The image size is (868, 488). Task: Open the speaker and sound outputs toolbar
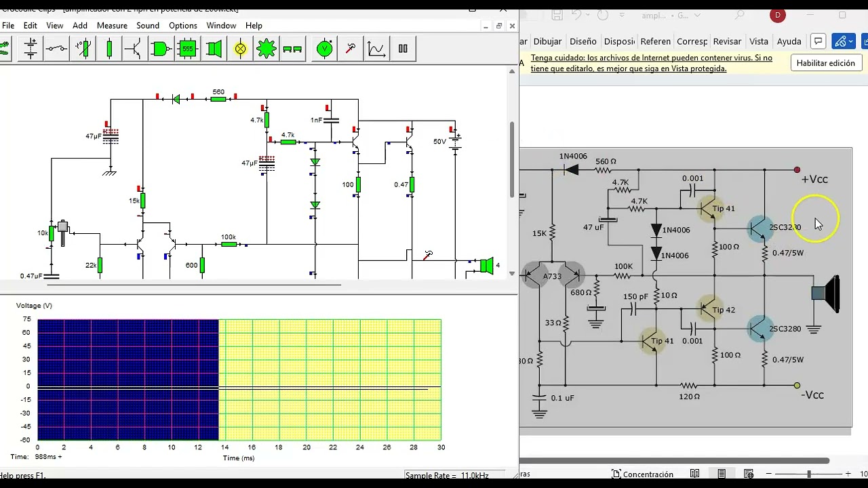[x=214, y=49]
